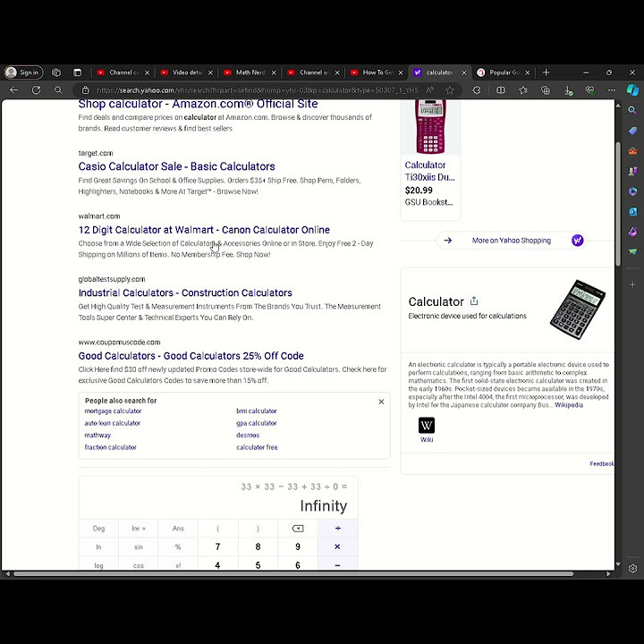Share the Calculator knowledge panel
644x644 pixels.
coord(474,301)
